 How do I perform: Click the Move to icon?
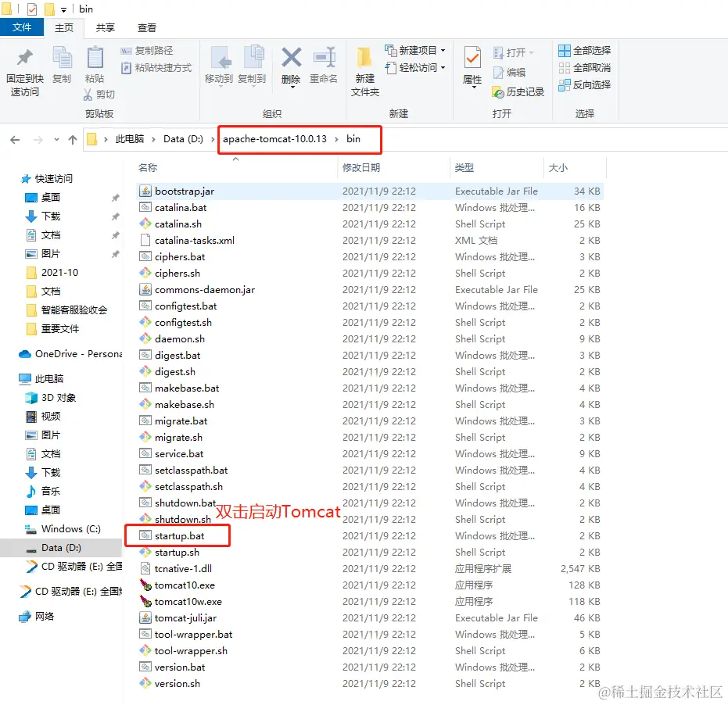coord(221,58)
